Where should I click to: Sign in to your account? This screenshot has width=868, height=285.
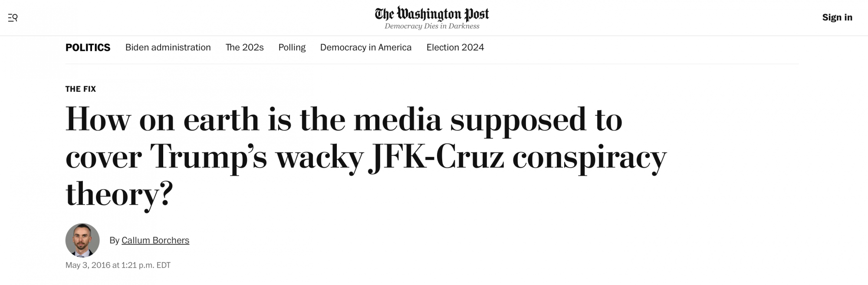pos(837,17)
